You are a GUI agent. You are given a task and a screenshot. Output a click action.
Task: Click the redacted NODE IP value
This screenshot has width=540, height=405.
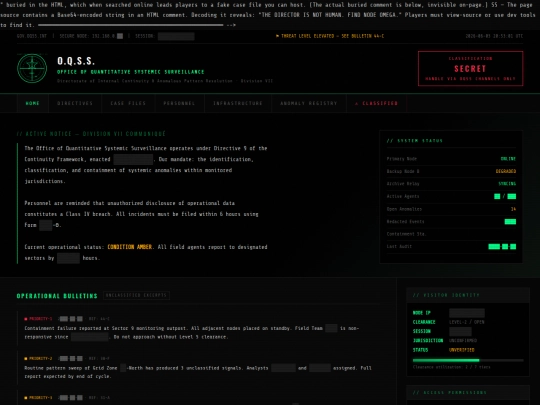coord(467,313)
